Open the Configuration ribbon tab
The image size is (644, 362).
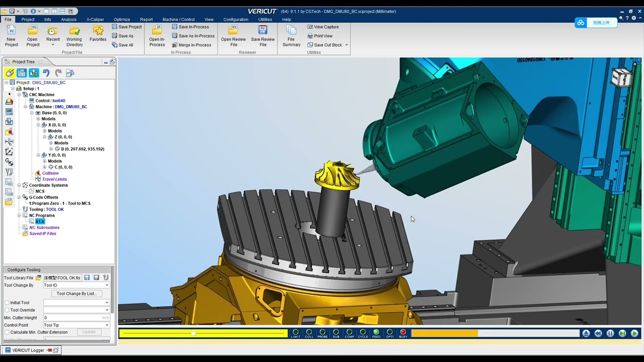[x=236, y=20]
